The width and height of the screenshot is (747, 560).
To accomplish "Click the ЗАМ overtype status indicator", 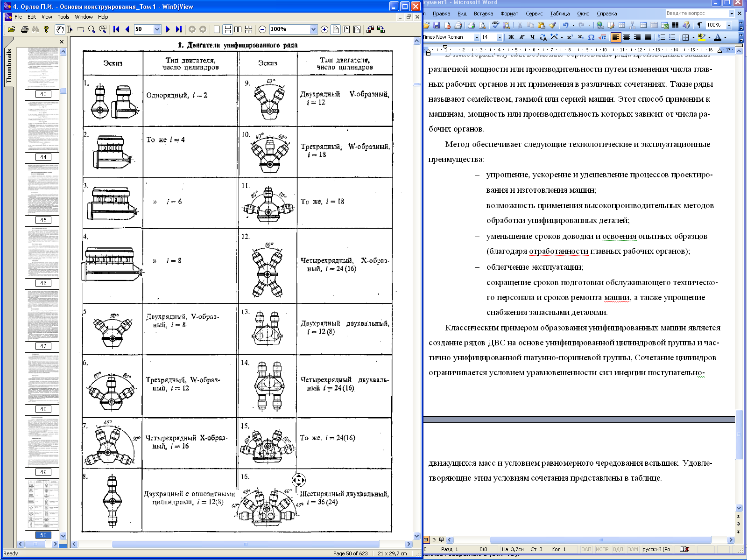I will pyautogui.click(x=633, y=549).
